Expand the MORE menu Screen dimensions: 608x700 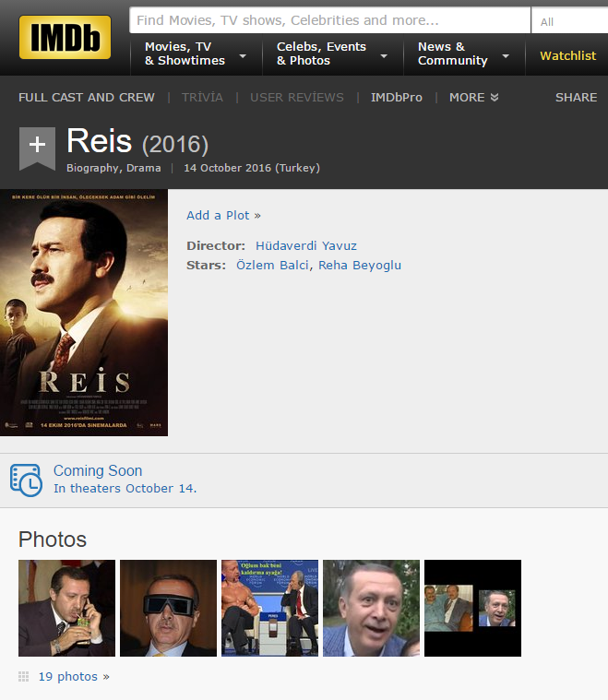473,98
